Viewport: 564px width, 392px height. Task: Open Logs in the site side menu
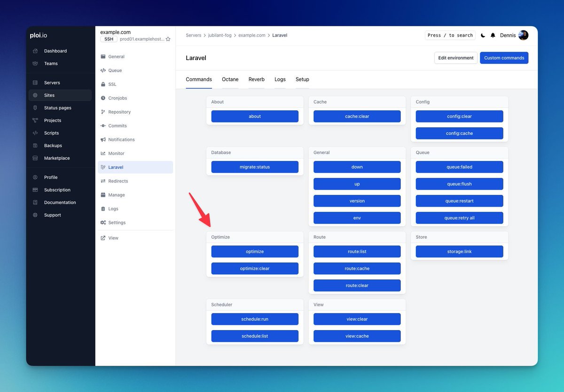coord(135,209)
